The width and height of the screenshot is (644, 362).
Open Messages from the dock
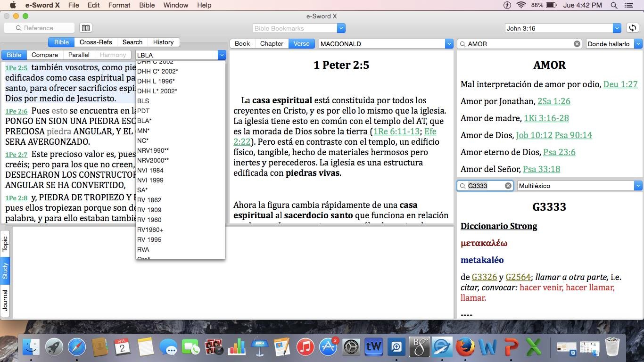pyautogui.click(x=168, y=348)
